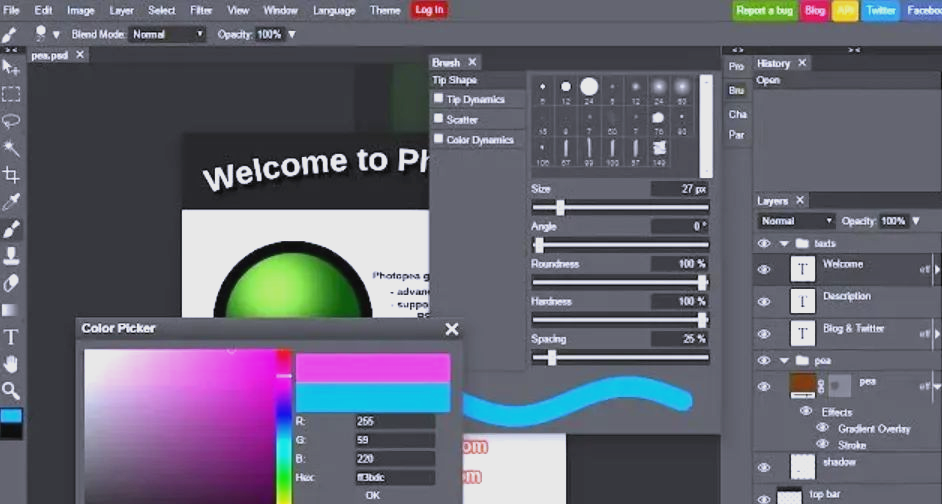Select the Move tool
The height and width of the screenshot is (504, 942).
click(x=11, y=67)
